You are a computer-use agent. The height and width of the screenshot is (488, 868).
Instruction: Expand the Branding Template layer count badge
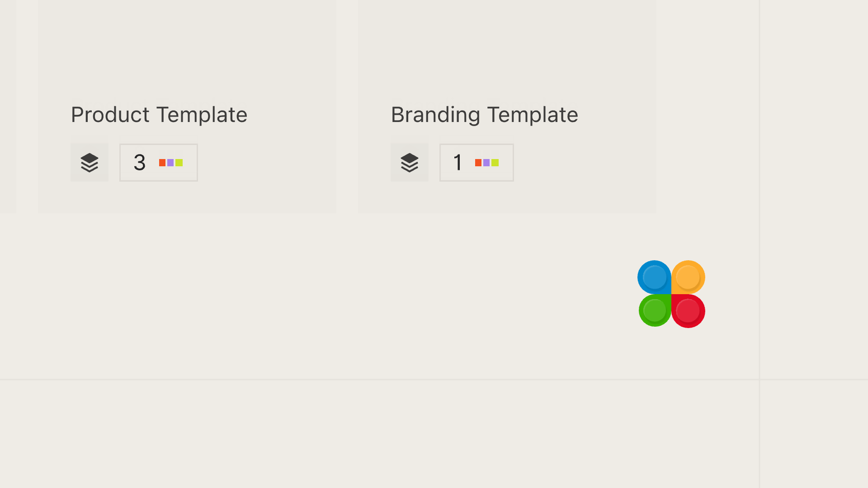click(x=476, y=162)
